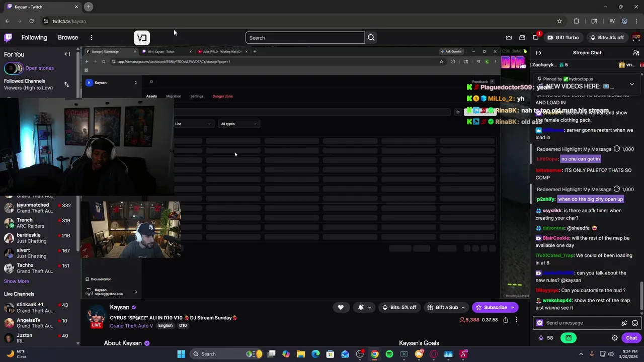This screenshot has width=644, height=362.
Task: Open Trench channel in sidebar
Action: 39,223
